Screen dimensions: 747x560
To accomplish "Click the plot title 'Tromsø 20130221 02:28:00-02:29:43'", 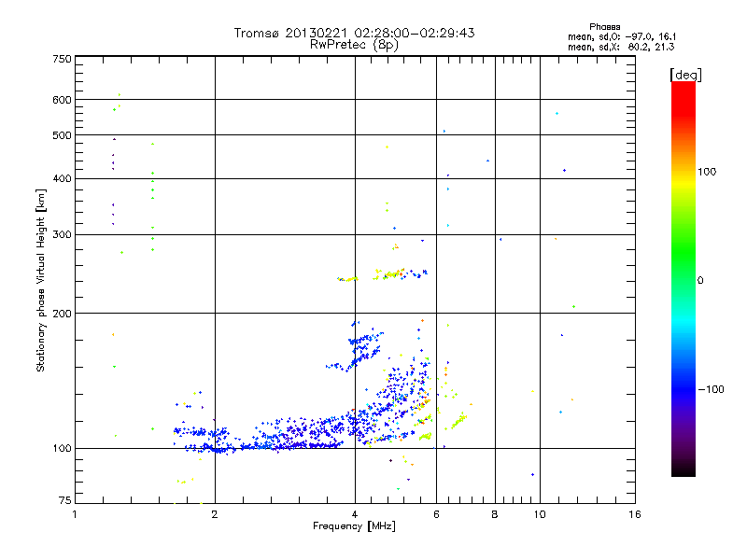I will pyautogui.click(x=354, y=33).
